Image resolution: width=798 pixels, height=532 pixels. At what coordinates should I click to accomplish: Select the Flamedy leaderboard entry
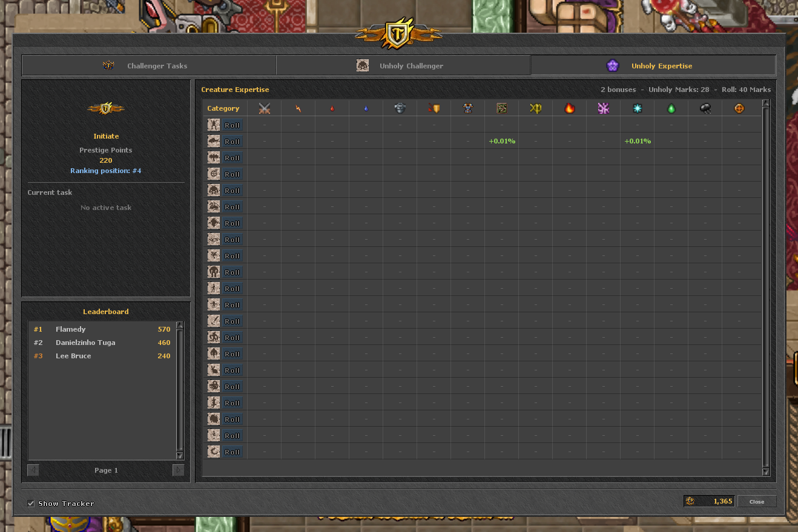pyautogui.click(x=102, y=329)
